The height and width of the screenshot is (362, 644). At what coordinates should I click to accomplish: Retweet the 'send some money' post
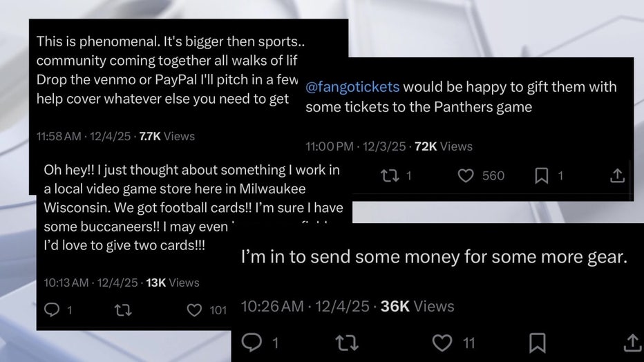[x=343, y=342]
